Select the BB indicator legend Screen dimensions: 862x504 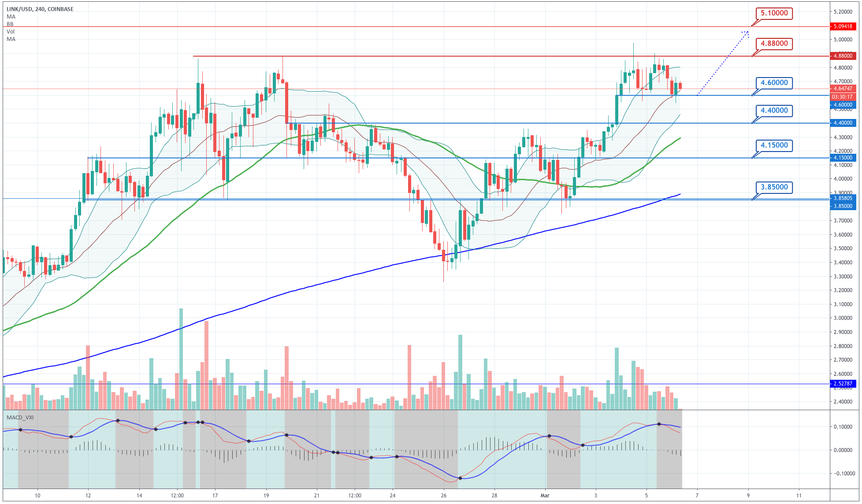click(x=10, y=24)
